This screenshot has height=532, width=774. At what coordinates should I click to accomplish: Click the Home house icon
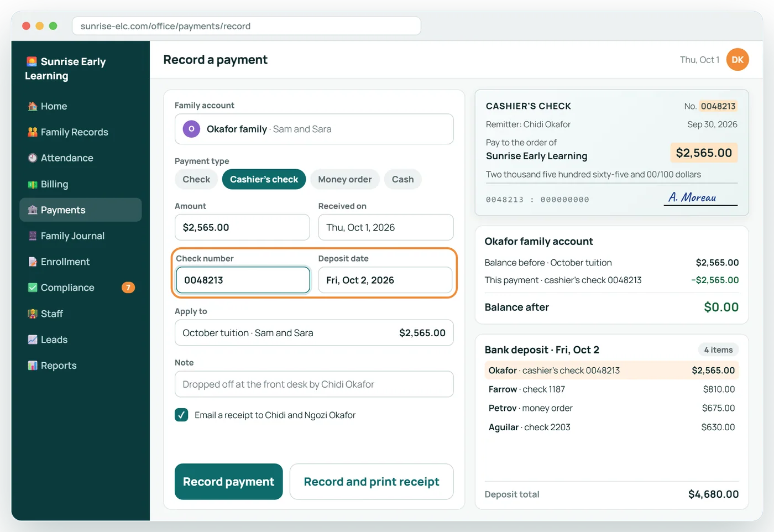(33, 106)
